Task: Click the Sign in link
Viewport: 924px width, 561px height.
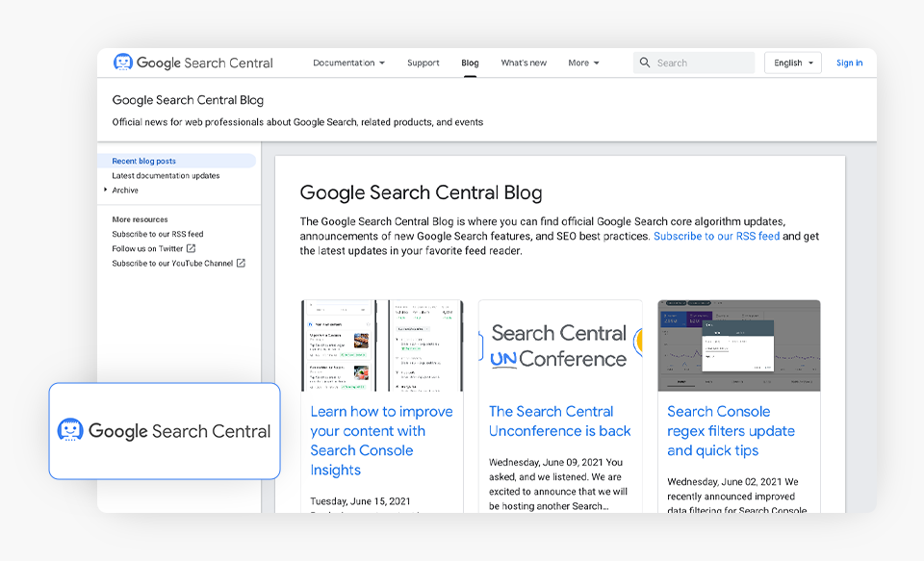Action: pos(849,63)
